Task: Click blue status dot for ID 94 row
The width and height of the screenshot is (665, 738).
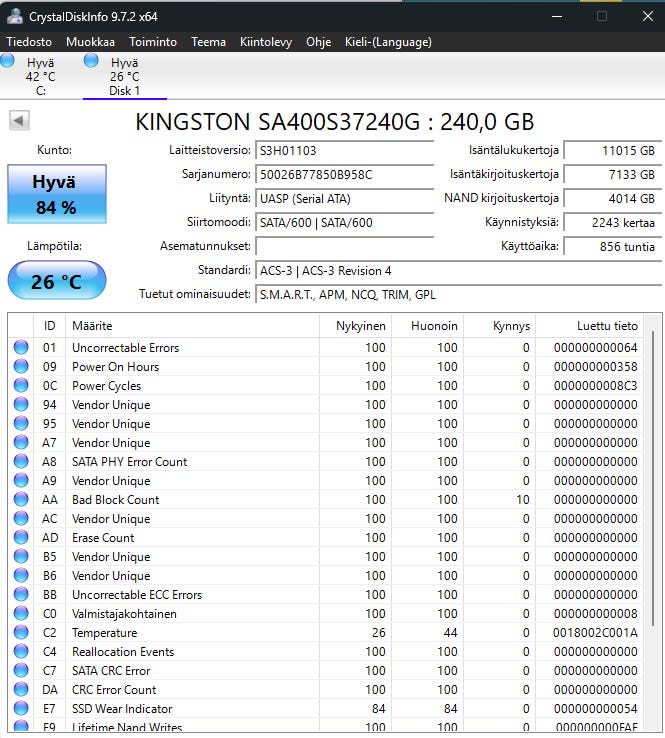Action: click(21, 404)
